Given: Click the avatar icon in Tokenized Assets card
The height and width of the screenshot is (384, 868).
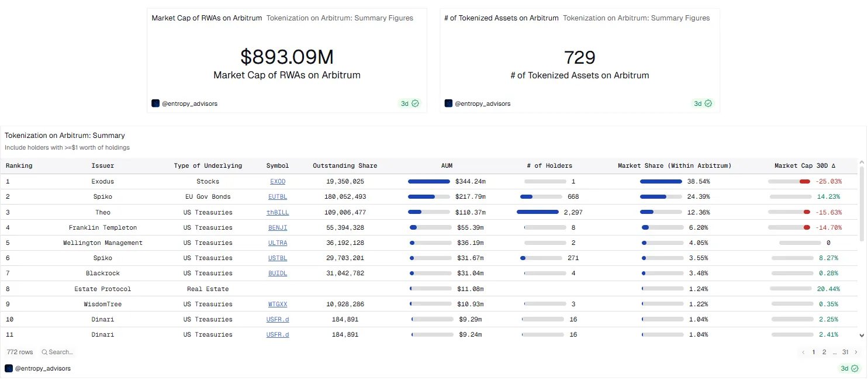Looking at the screenshot, I should pyautogui.click(x=448, y=103).
